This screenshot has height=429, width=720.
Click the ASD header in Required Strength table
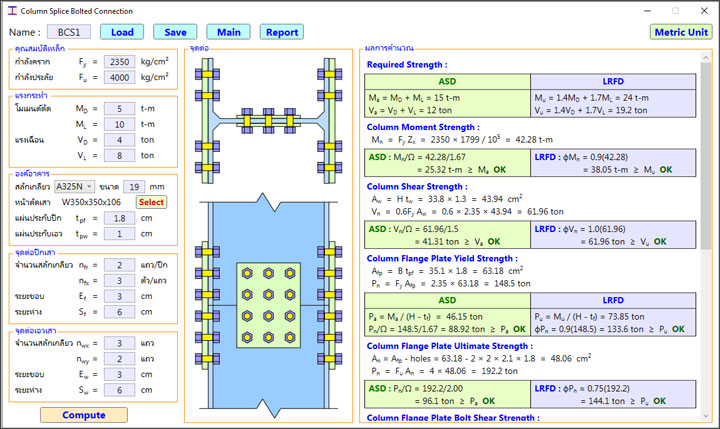[447, 81]
